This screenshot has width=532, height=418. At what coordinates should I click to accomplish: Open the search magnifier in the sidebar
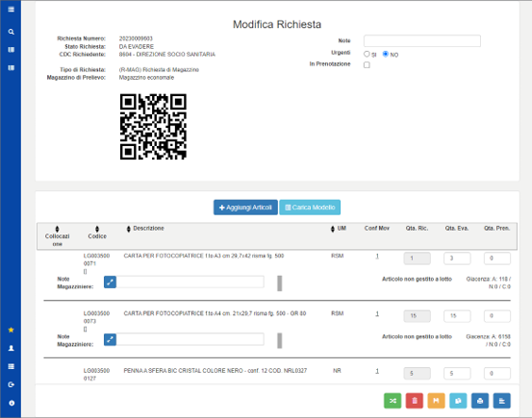[11, 32]
